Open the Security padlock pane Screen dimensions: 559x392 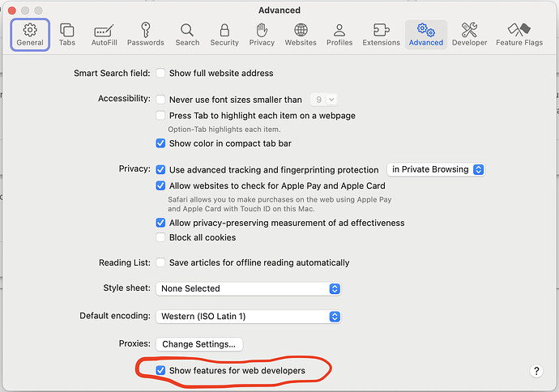224,35
